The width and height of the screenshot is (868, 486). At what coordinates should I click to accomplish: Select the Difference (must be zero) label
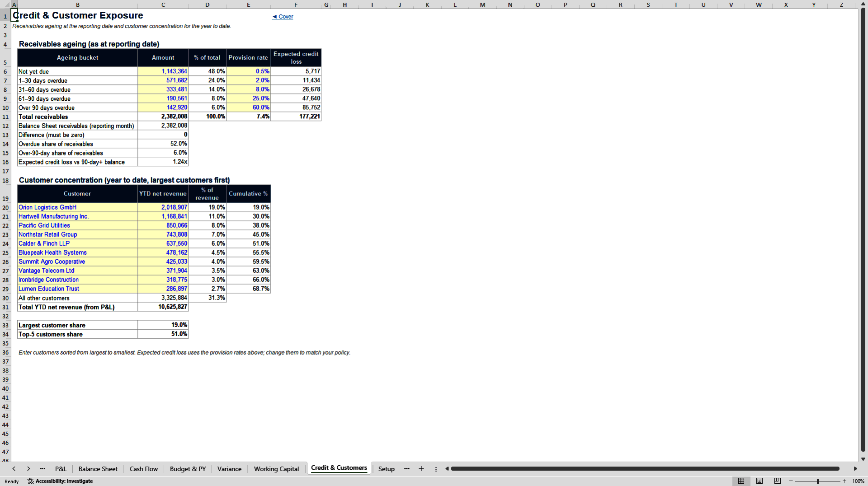tap(77, 135)
